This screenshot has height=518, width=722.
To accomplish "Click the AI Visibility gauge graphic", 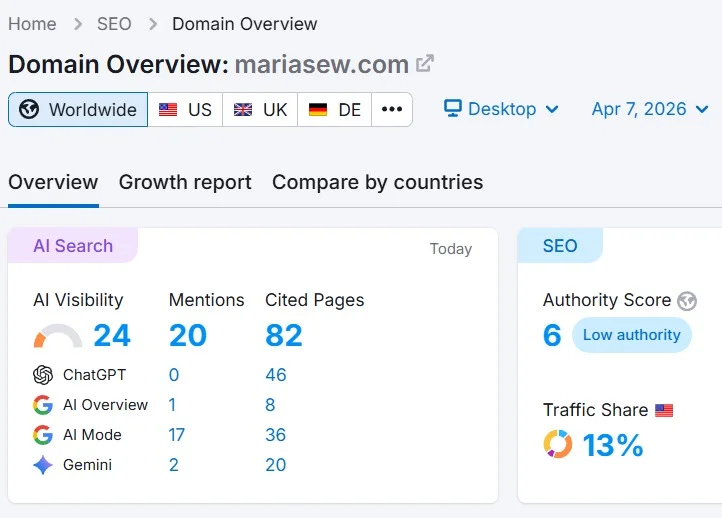I will (x=58, y=336).
